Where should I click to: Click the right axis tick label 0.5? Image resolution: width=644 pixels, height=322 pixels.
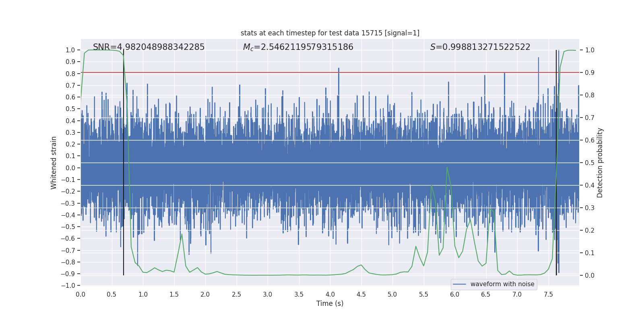click(590, 163)
